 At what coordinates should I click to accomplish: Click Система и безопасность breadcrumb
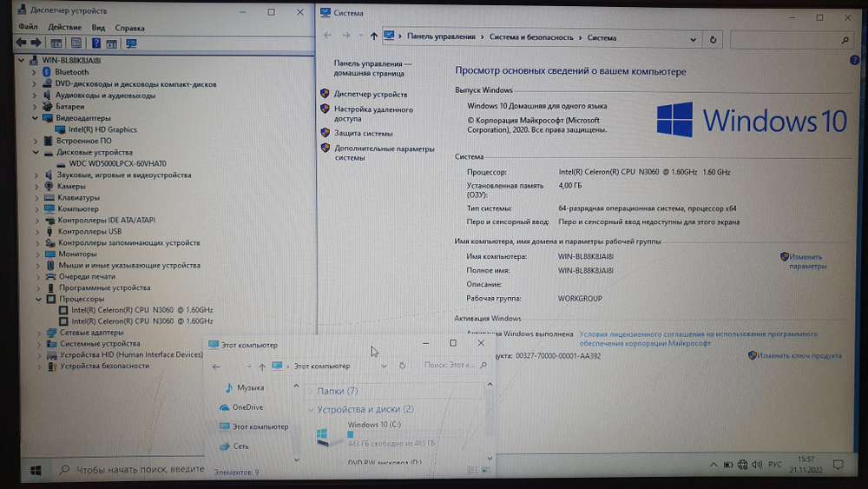point(531,37)
